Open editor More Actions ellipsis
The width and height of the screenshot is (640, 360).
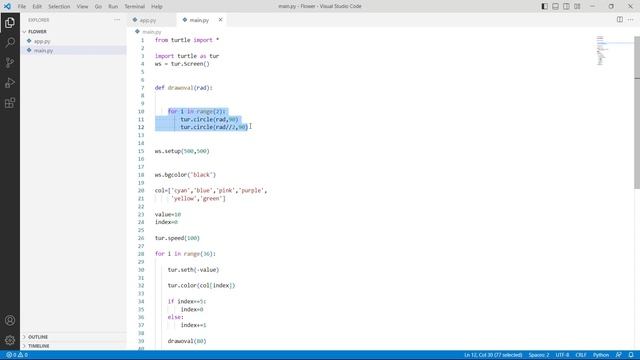pyautogui.click(x=631, y=20)
